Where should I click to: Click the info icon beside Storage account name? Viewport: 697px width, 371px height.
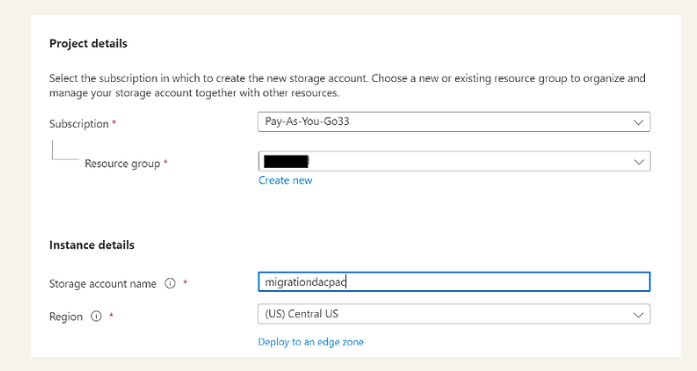[170, 283]
